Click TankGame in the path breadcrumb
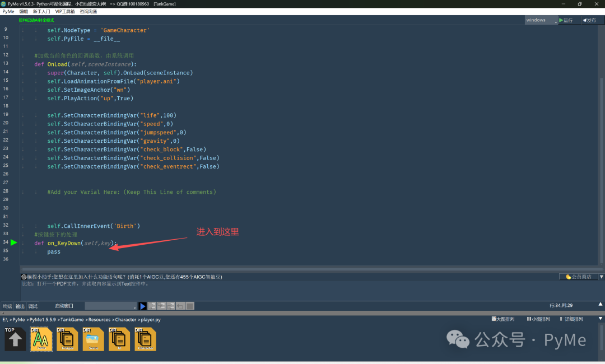The height and width of the screenshot is (364, 605). coord(72,320)
